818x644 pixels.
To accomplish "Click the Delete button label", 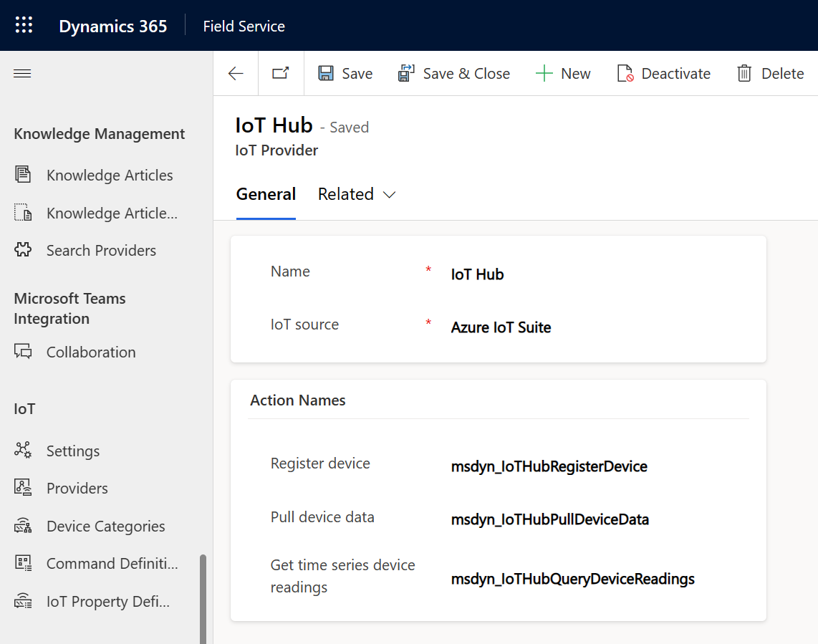I will pyautogui.click(x=782, y=74).
